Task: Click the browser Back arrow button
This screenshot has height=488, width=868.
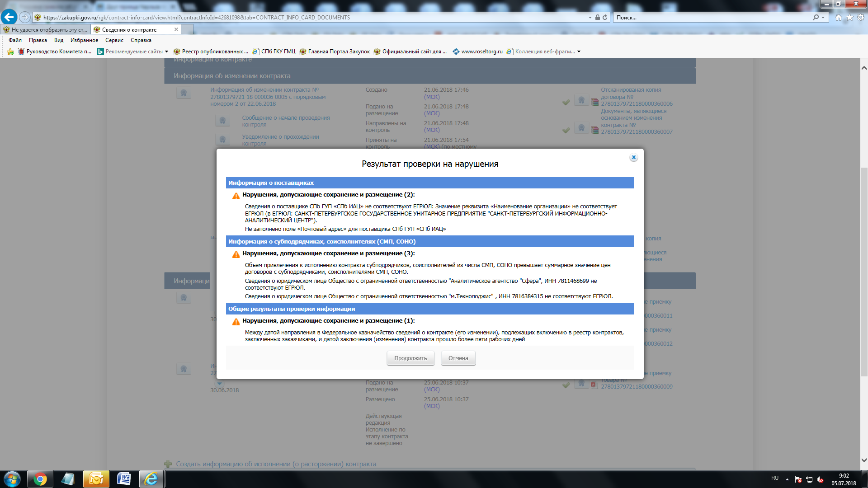Action: 9,17
